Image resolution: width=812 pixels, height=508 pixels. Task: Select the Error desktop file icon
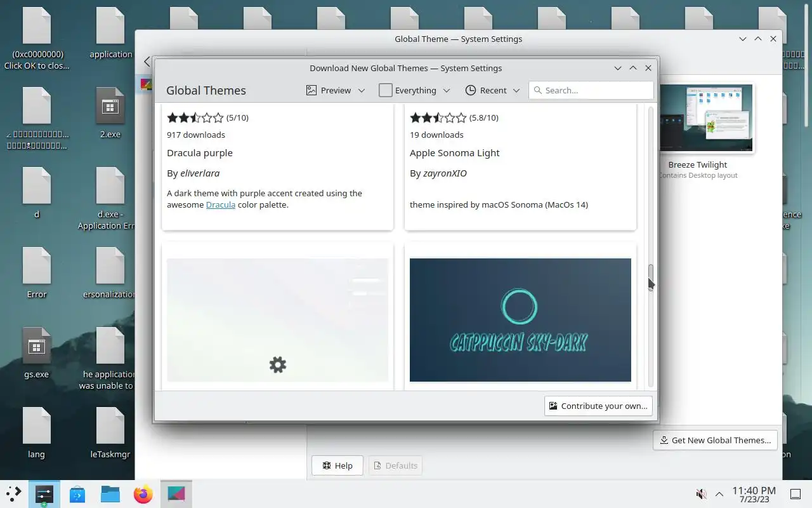[x=37, y=274]
